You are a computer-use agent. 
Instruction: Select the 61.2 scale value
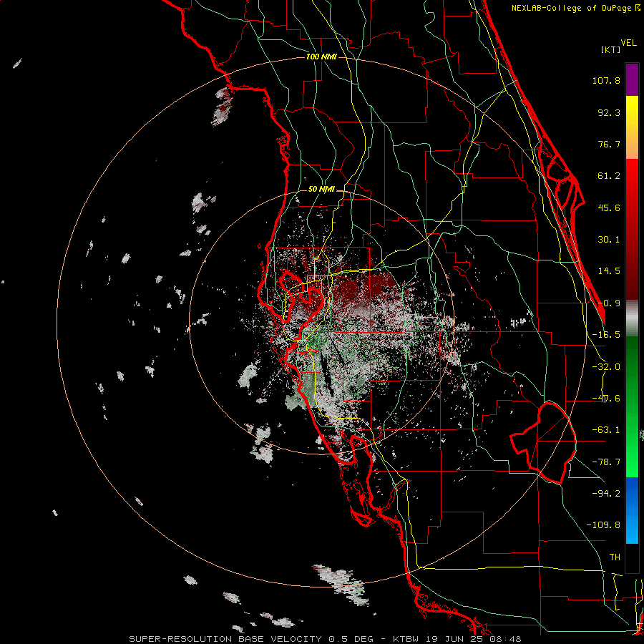609,176
